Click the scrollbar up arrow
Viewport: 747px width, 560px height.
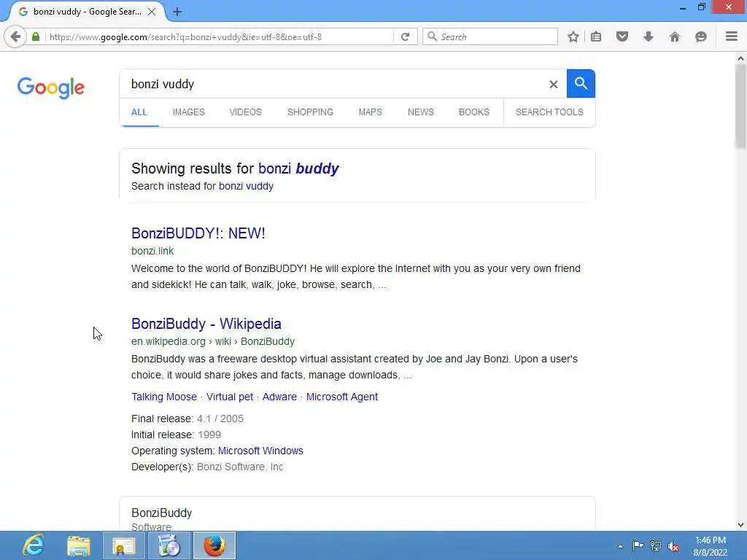point(740,58)
